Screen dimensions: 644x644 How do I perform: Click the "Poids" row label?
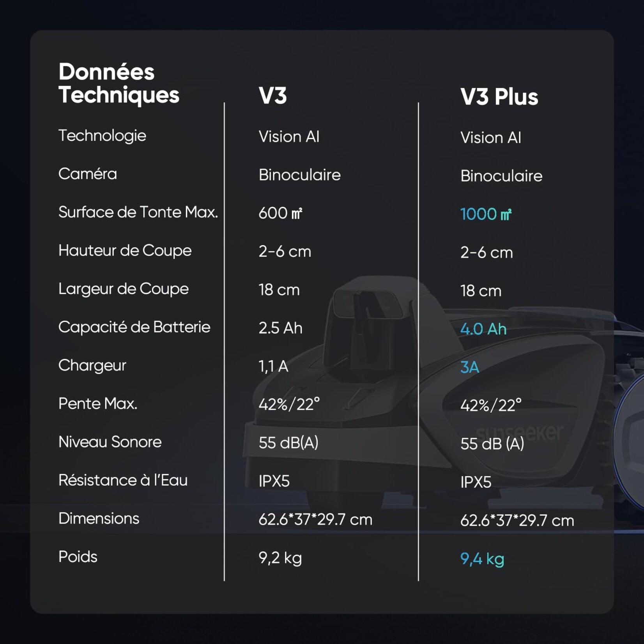tap(78, 557)
